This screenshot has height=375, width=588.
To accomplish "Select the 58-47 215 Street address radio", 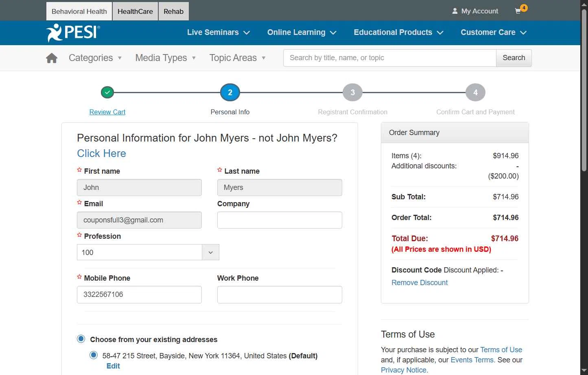I will point(94,355).
